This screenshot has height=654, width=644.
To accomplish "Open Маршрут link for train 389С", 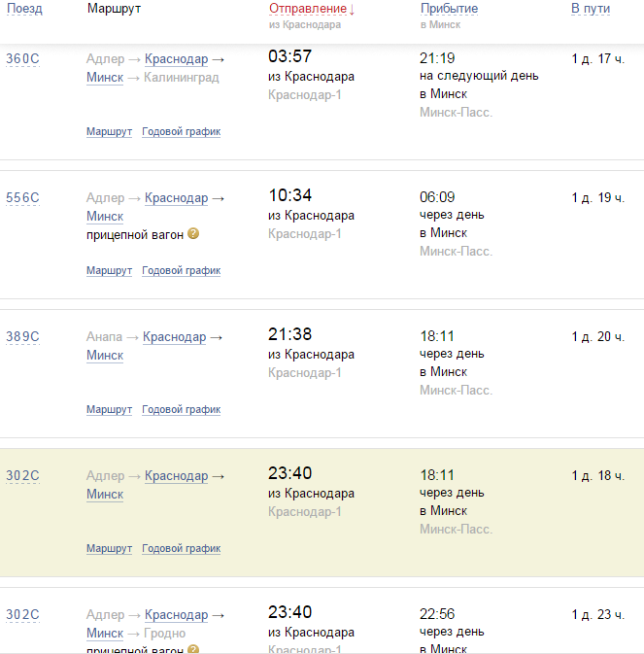I will pos(109,409).
